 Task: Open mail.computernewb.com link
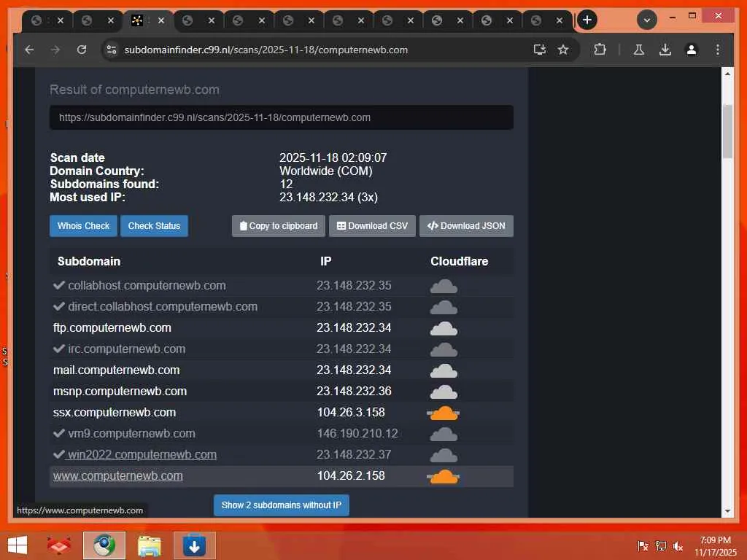click(116, 370)
